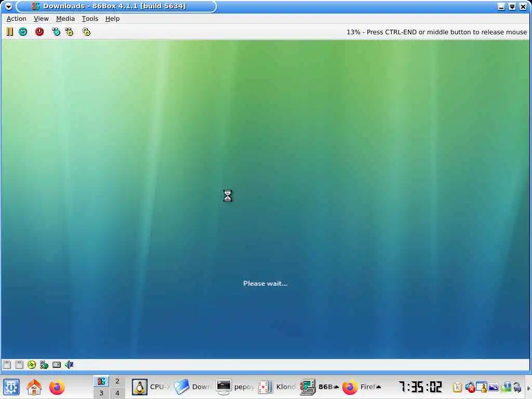Click the red ACPI shutdown power icon
The width and height of the screenshot is (532, 399).
(x=39, y=32)
